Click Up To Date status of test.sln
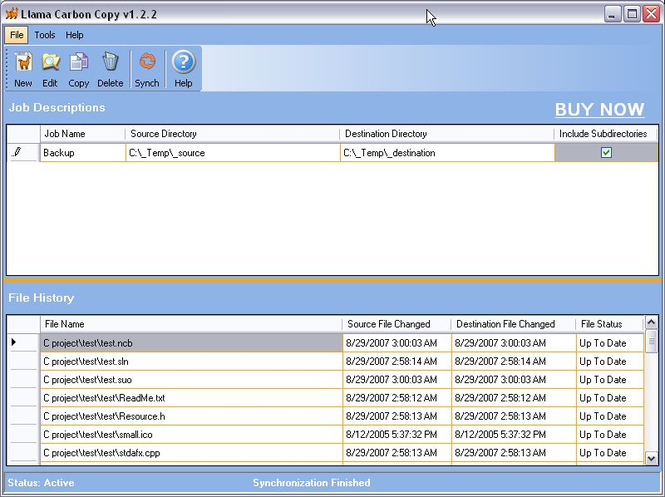665x497 pixels. tap(610, 361)
